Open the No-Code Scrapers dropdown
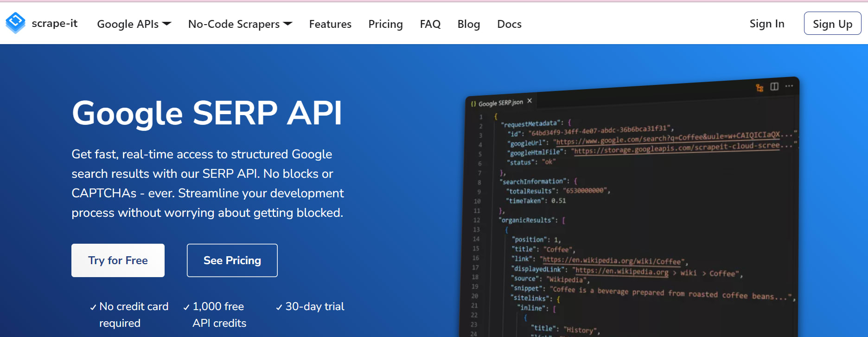 coord(240,24)
